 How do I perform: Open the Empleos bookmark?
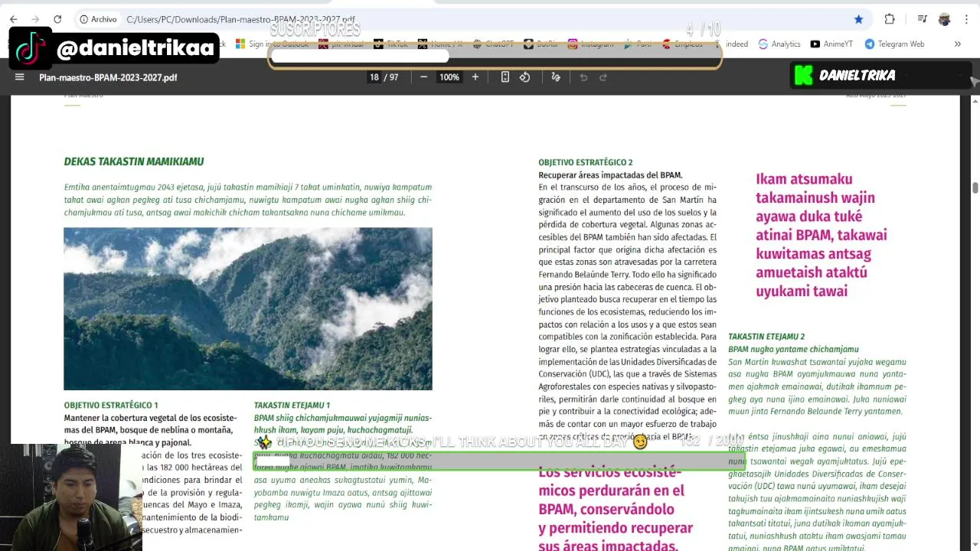(682, 44)
